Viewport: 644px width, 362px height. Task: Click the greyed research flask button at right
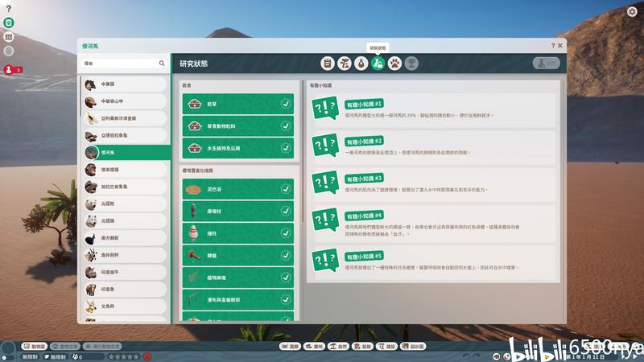pyautogui.click(x=547, y=64)
